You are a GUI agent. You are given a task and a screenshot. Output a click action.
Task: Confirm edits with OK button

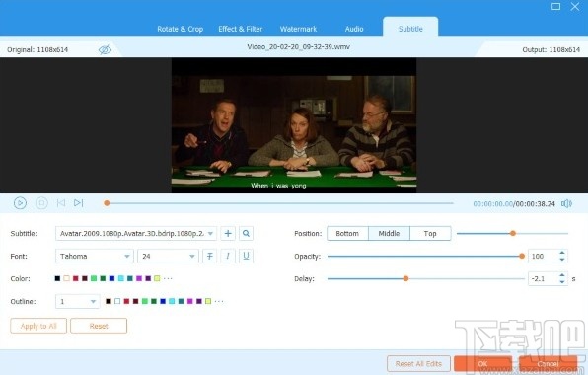coord(483,364)
